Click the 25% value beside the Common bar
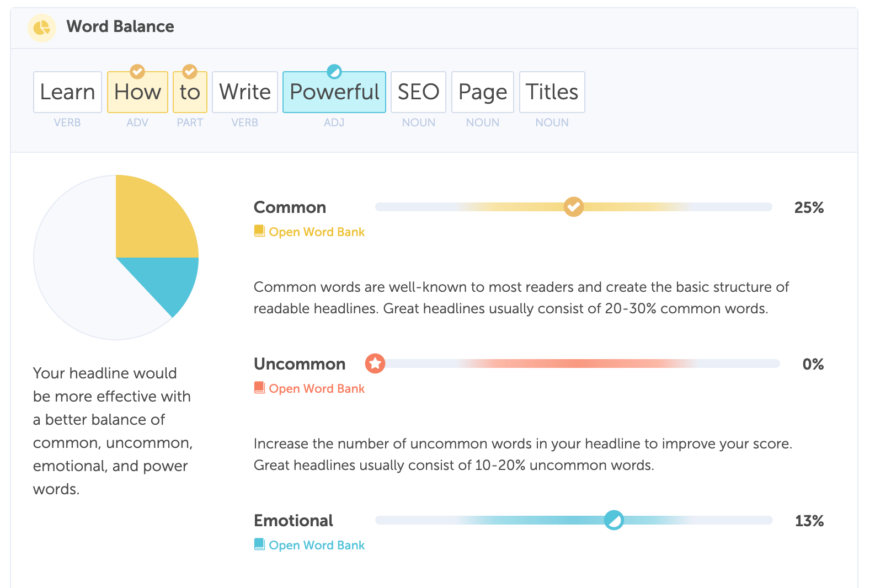 pyautogui.click(x=808, y=207)
